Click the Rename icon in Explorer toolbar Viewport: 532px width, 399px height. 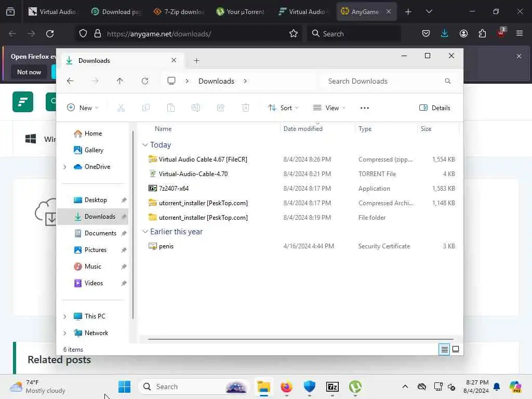[x=196, y=108]
